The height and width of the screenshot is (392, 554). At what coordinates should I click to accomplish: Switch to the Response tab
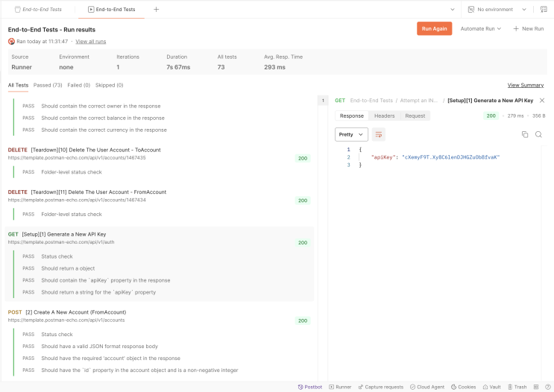click(351, 116)
